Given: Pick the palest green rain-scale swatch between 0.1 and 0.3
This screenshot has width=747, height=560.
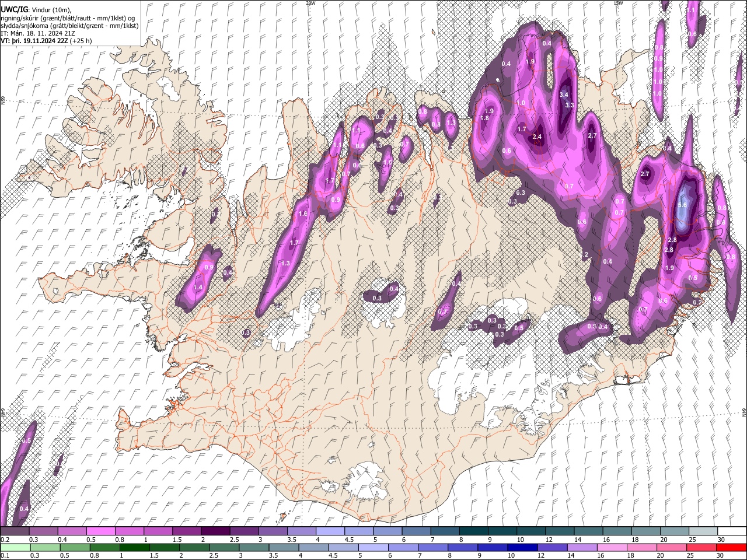Looking at the screenshot, I should click(x=15, y=547).
